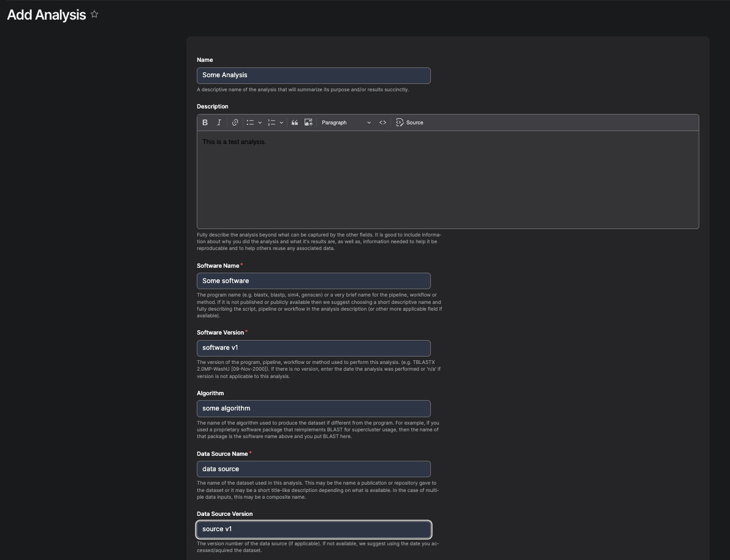Screen dimensions: 730x560
Task: Click the help text starting 'Fully describe the analysis'
Action: (319, 241)
